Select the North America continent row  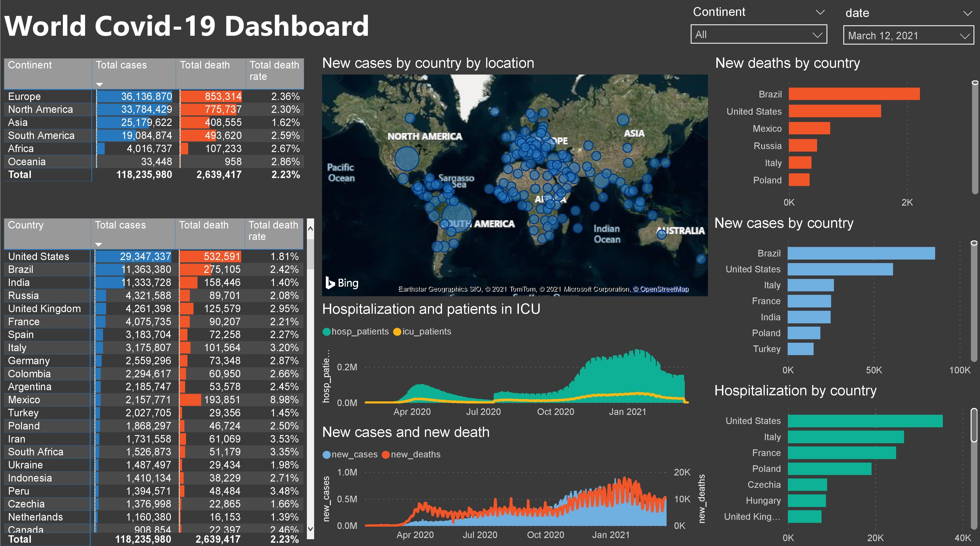pos(154,110)
